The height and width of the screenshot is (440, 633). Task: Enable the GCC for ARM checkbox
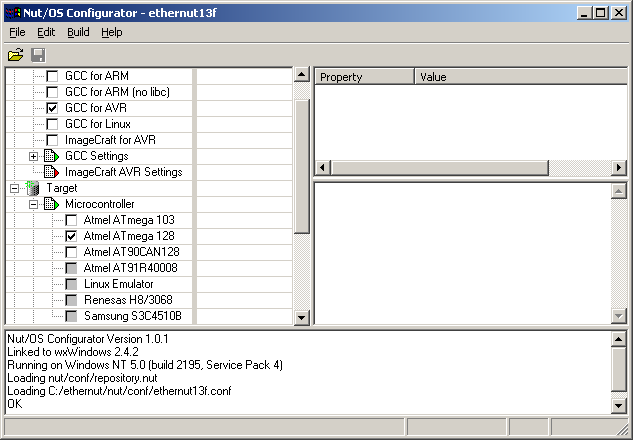(x=52, y=76)
